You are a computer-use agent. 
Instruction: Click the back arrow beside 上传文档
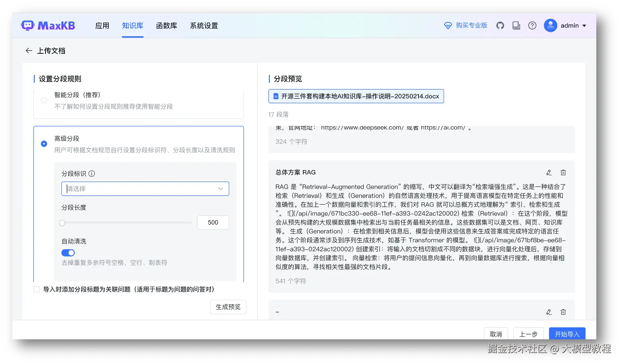[x=29, y=51]
